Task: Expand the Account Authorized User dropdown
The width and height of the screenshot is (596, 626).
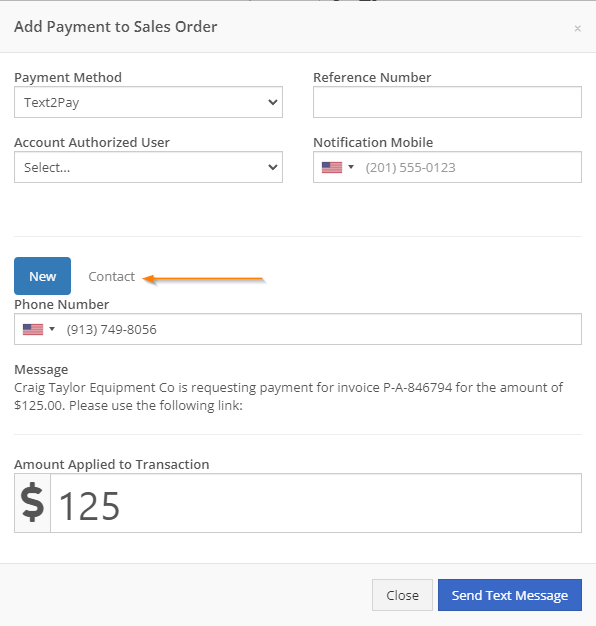Action: 149,167
